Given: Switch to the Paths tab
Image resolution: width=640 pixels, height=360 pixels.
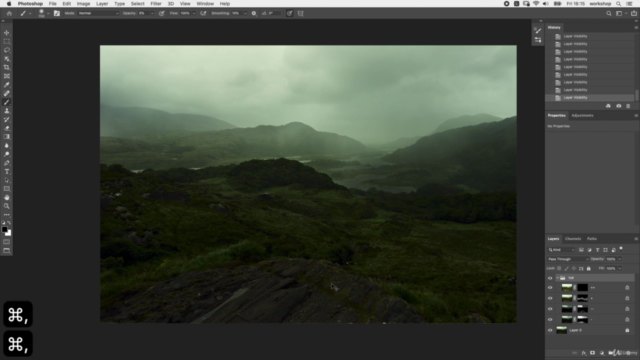Looking at the screenshot, I should point(592,239).
